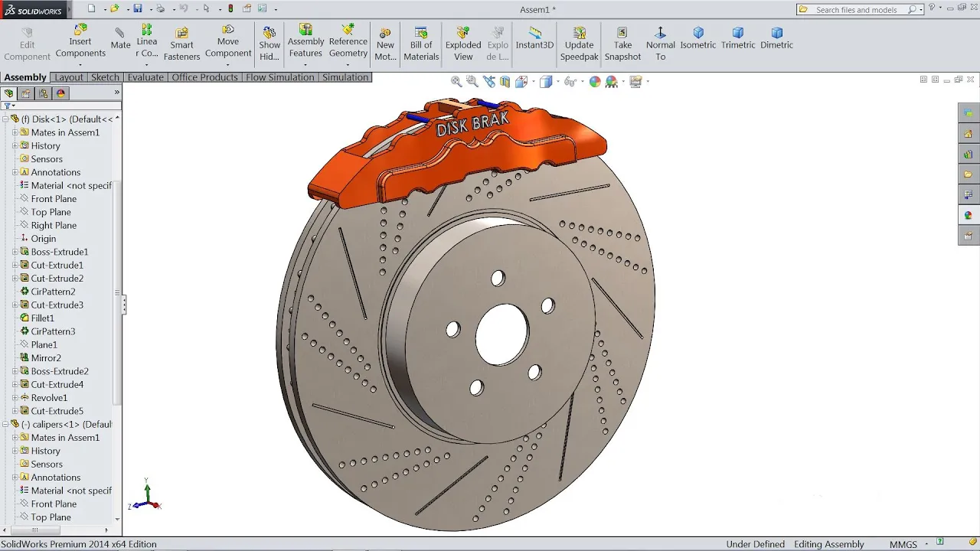Screen dimensions: 980x551
Task: Open the ConfigurationManager tab
Action: (44, 93)
